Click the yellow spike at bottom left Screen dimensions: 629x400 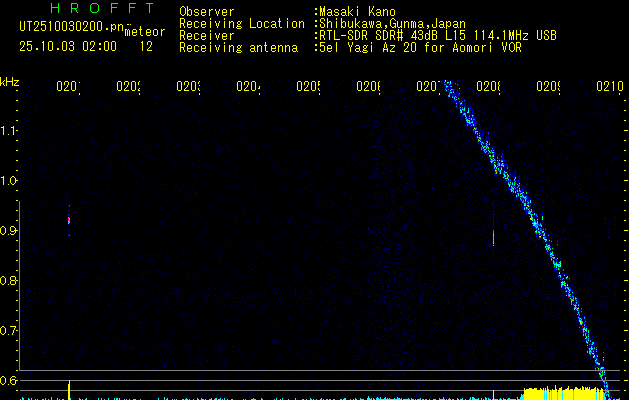pyautogui.click(x=68, y=389)
